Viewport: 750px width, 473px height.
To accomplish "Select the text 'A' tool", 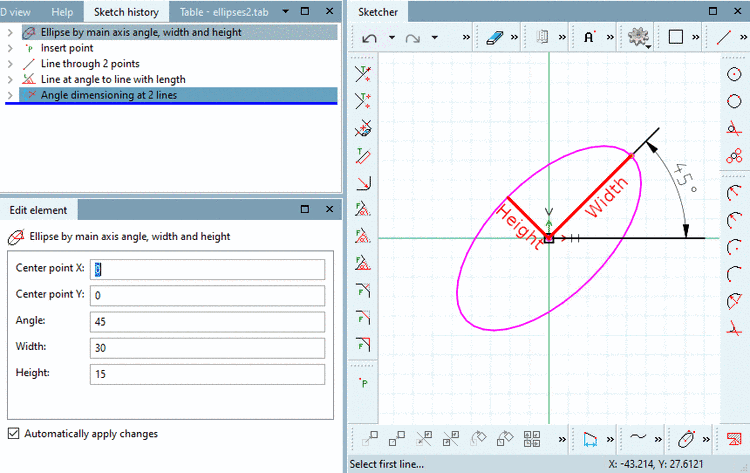I will click(x=589, y=37).
